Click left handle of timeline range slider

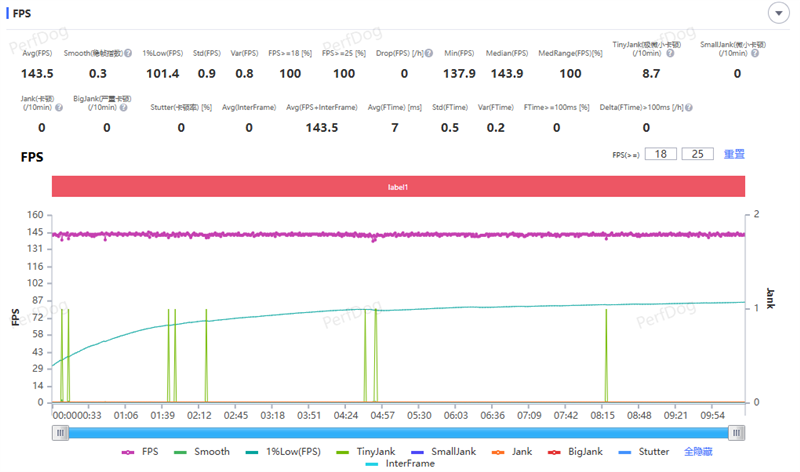coord(61,432)
